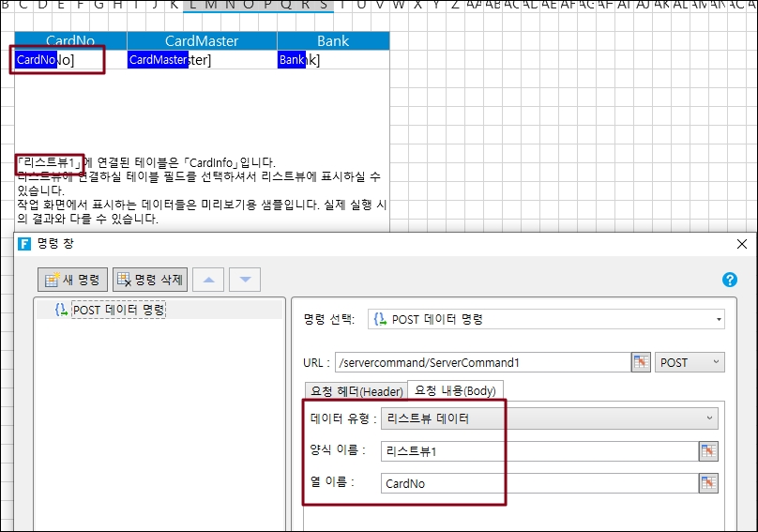Click the 새 명령 (new command) button

pos(73,280)
